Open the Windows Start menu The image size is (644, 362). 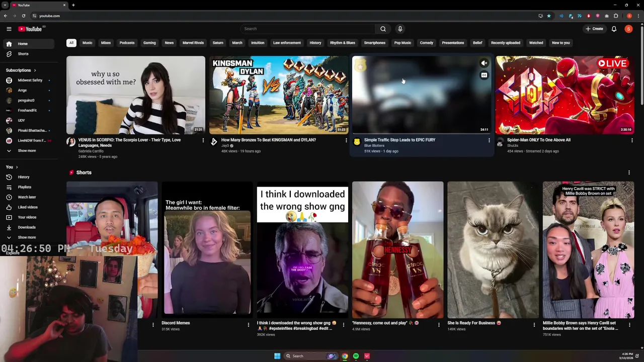[277, 356]
